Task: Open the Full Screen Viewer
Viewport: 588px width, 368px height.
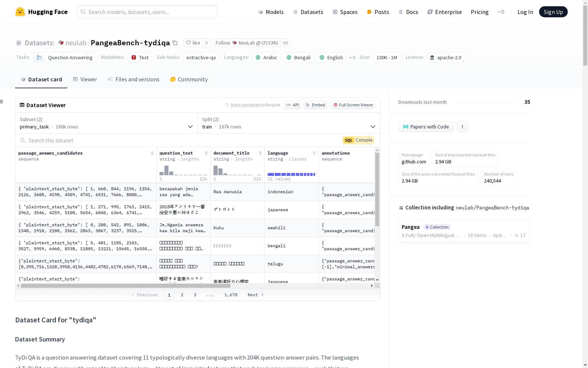Action: coord(353,105)
